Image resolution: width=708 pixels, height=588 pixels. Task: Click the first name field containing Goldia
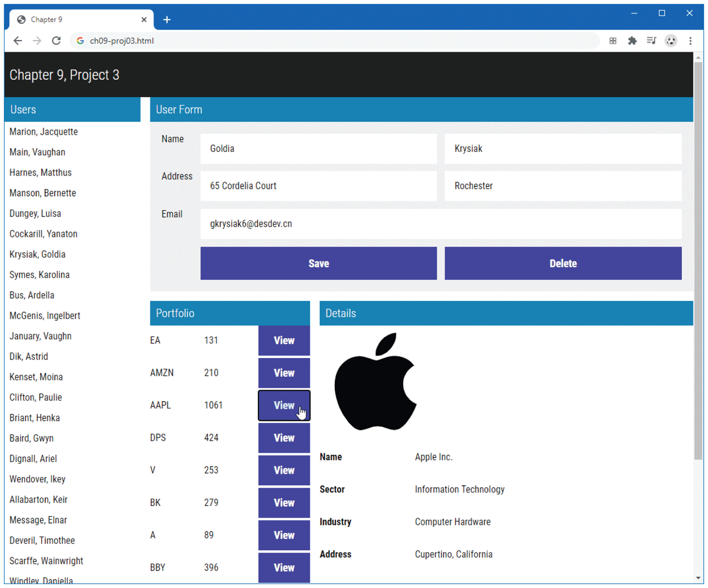click(x=318, y=149)
